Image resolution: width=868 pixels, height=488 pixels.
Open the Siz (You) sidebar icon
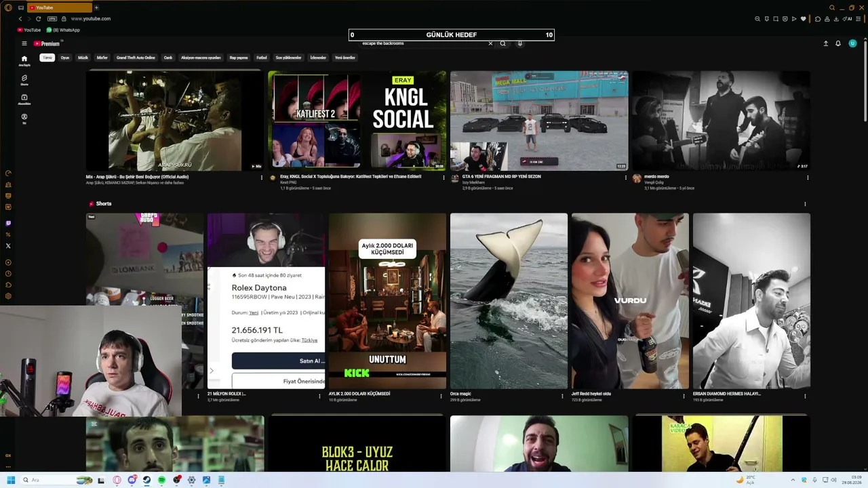click(x=24, y=119)
